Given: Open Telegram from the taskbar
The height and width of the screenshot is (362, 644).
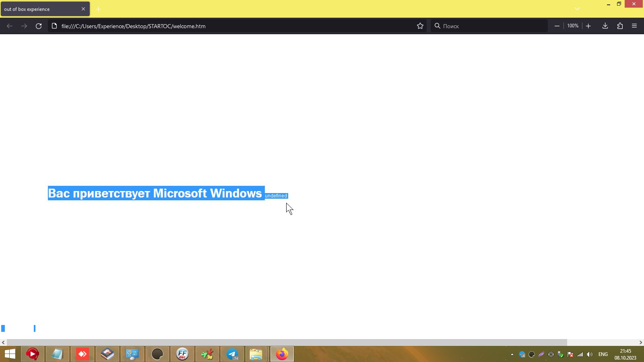Looking at the screenshot, I should [232, 354].
